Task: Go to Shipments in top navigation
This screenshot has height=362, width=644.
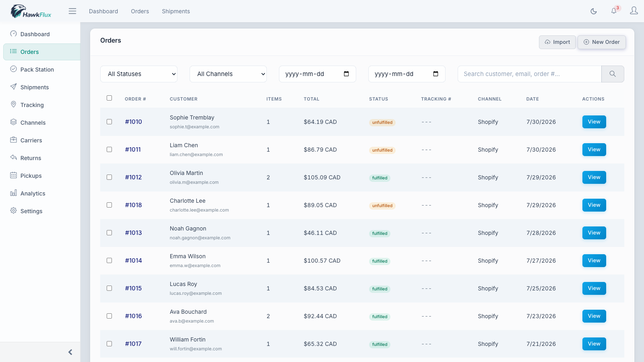Action: pos(176,11)
